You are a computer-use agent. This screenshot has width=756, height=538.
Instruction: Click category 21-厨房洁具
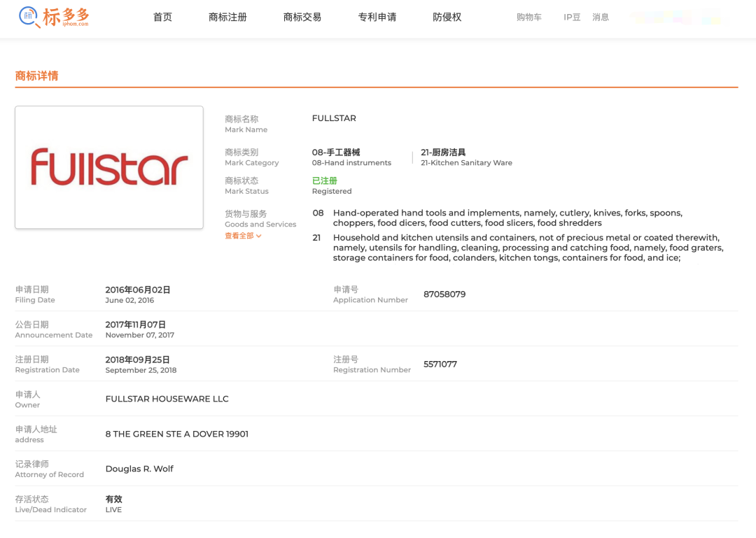(443, 153)
